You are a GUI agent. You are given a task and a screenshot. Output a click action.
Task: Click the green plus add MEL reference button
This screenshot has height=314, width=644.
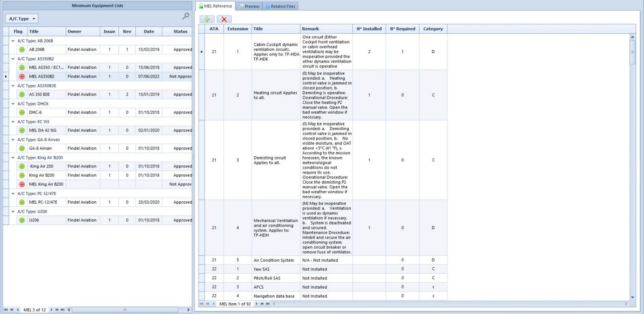207,19
